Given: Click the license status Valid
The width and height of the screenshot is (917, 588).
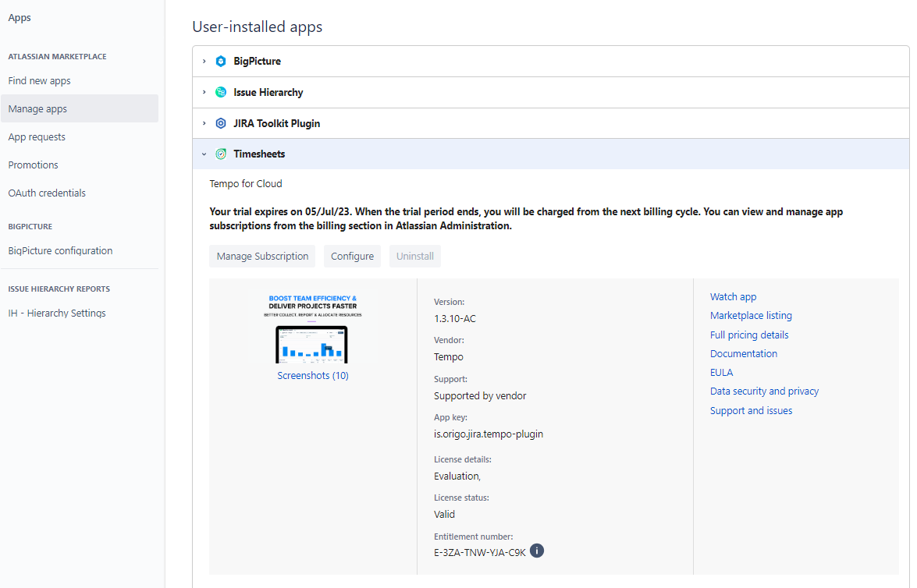Looking at the screenshot, I should point(444,515).
